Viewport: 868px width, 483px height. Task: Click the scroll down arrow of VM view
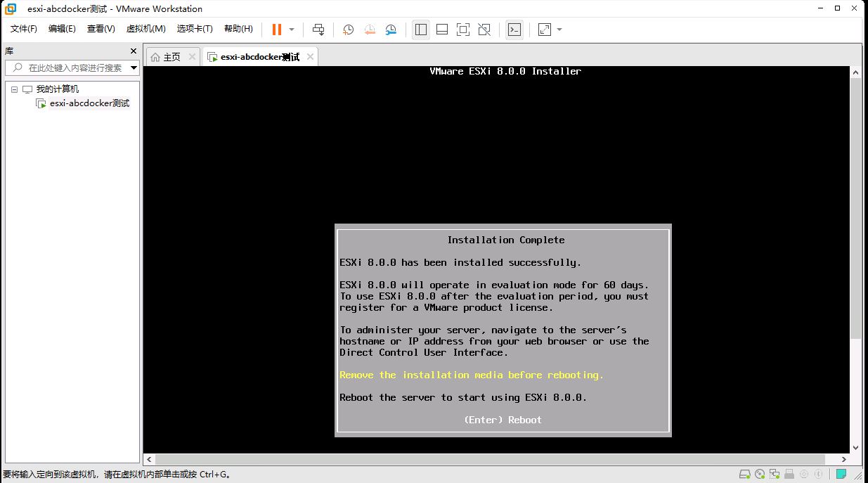(855, 447)
